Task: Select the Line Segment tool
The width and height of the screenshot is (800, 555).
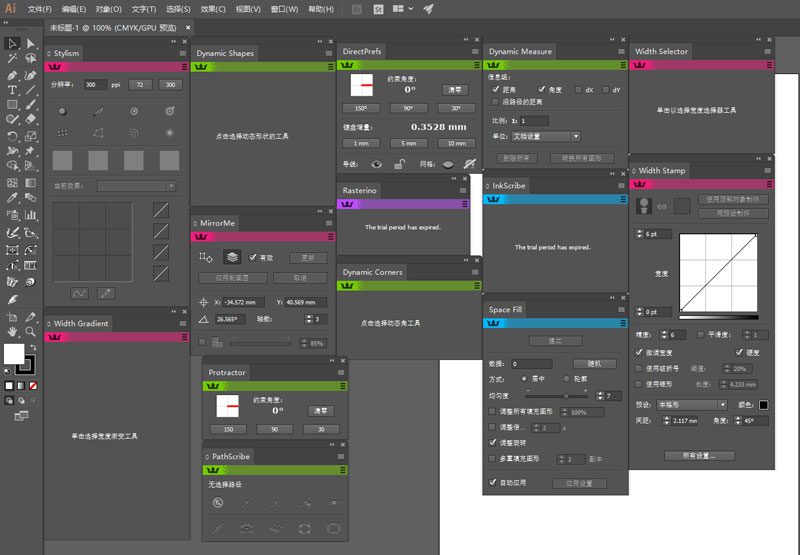Action: tap(31, 90)
